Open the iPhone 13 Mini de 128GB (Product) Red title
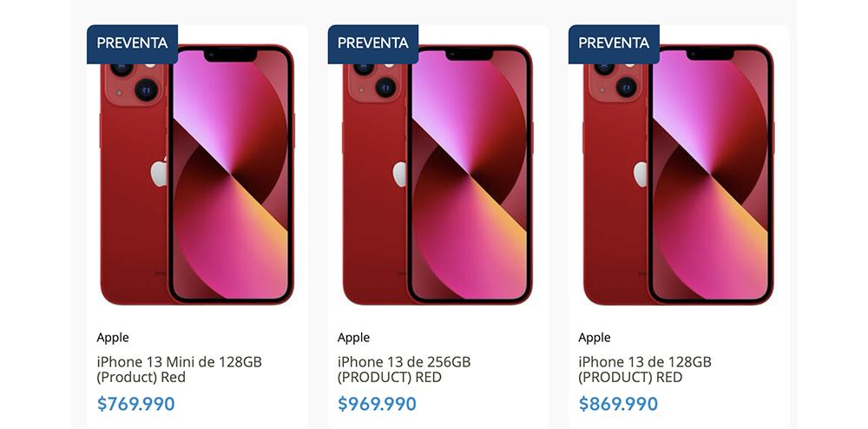 click(180, 370)
